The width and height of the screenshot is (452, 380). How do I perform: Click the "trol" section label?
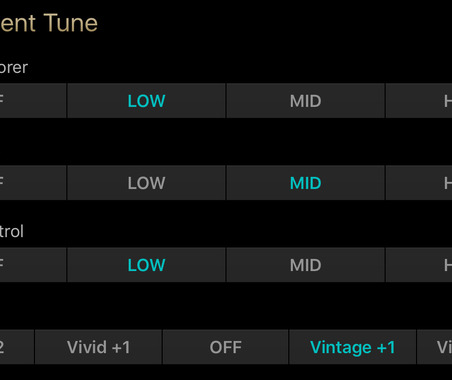[x=12, y=231]
